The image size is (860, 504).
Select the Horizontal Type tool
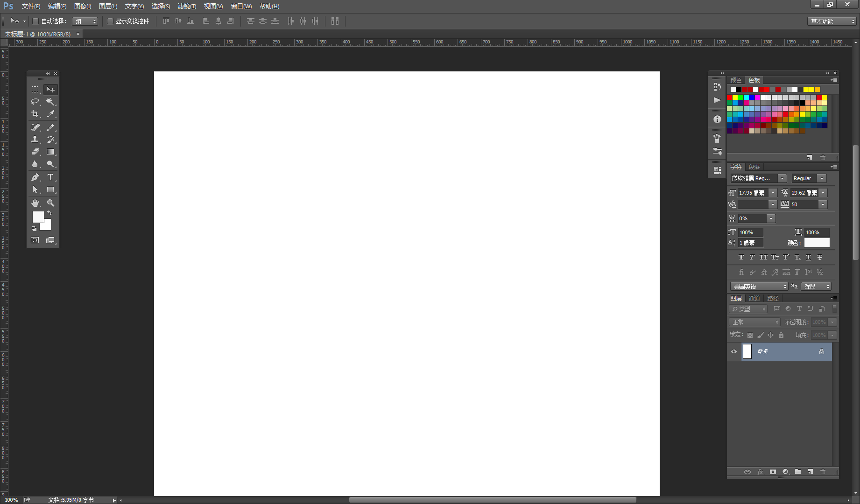pyautogui.click(x=50, y=177)
